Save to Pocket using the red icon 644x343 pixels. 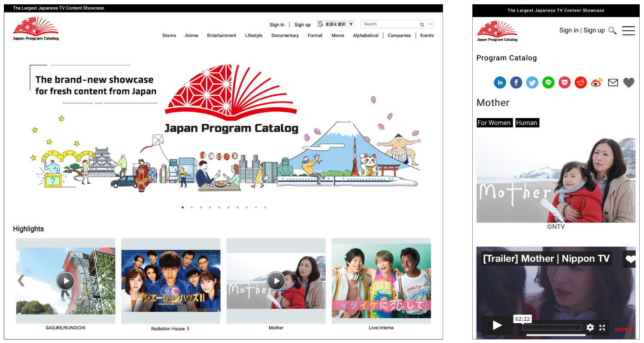(565, 82)
